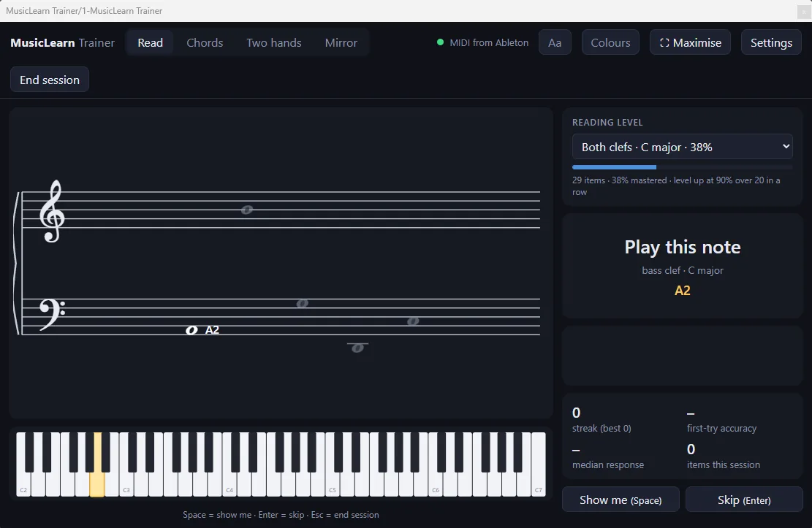Maximise the trainer view

click(690, 42)
